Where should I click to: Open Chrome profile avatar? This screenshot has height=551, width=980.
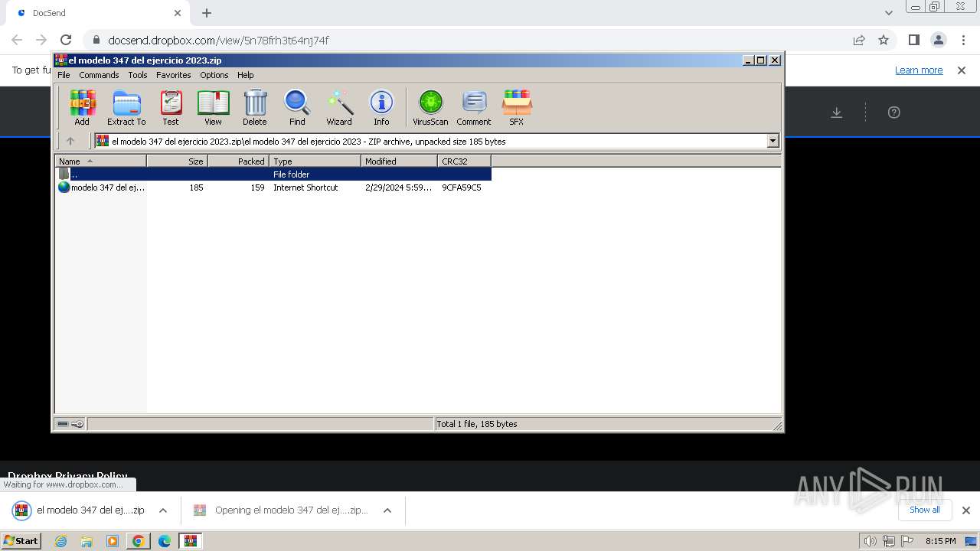pos(938,40)
